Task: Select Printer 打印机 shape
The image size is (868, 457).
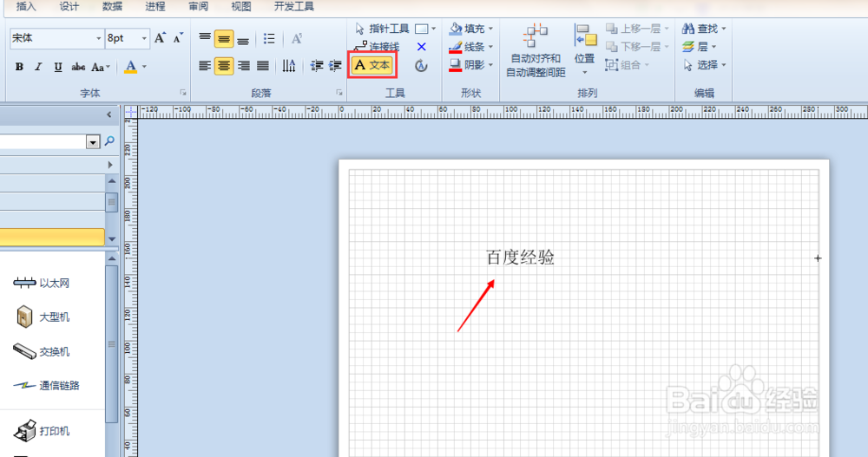Action: [42, 431]
